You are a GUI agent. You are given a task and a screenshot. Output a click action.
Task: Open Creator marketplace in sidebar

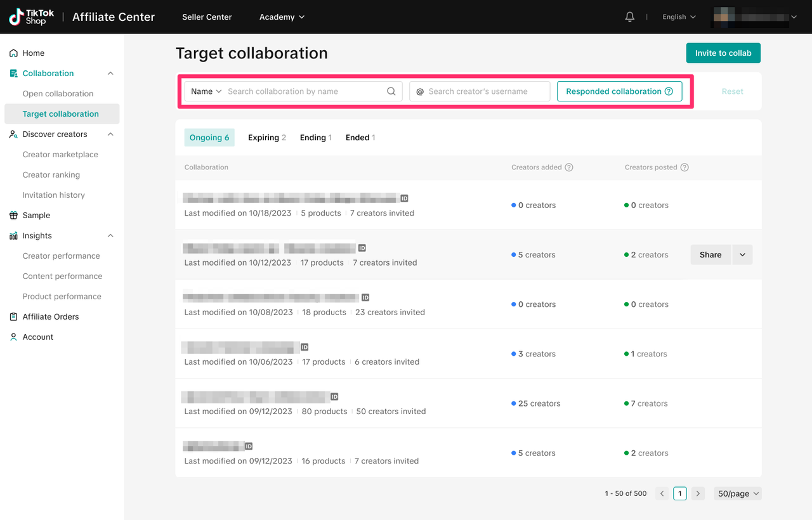tap(60, 155)
